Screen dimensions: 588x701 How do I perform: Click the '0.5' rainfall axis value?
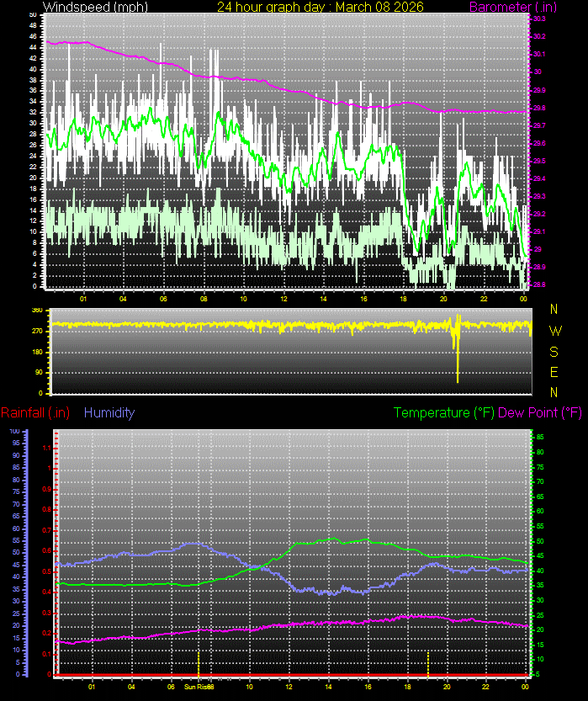46,571
